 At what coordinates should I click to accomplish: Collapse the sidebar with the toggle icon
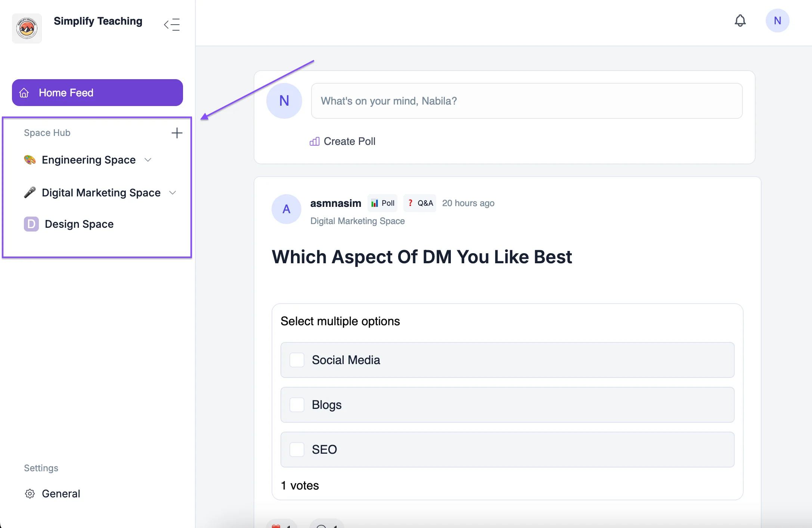coord(172,25)
